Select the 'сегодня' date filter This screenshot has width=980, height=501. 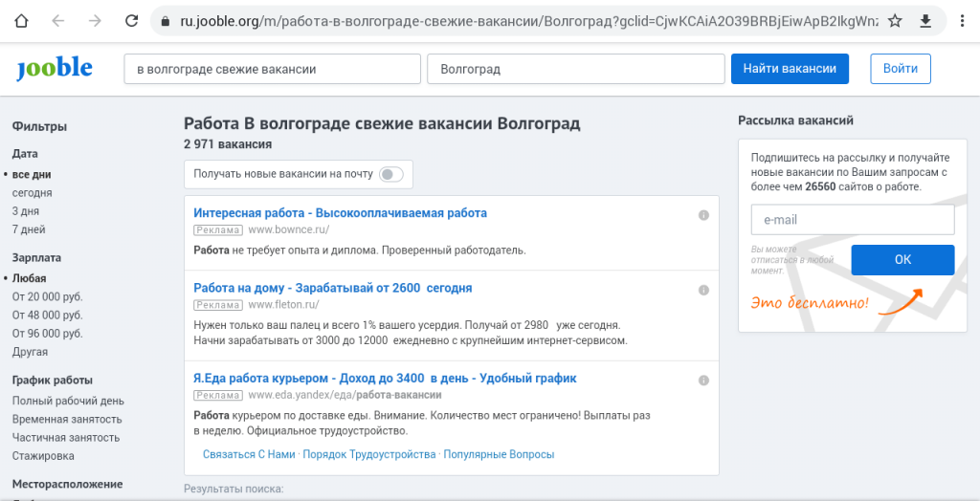point(33,193)
